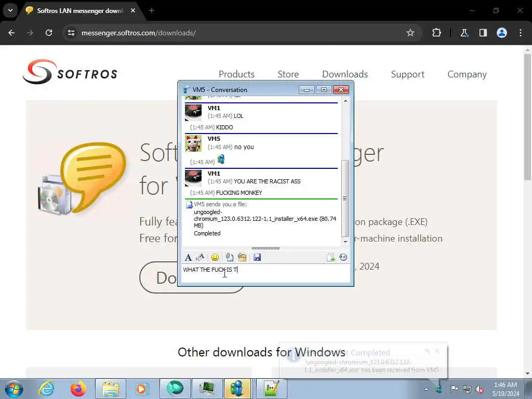Click the Softros logo in the page header
Image resolution: width=532 pixels, height=399 pixels.
(x=70, y=72)
